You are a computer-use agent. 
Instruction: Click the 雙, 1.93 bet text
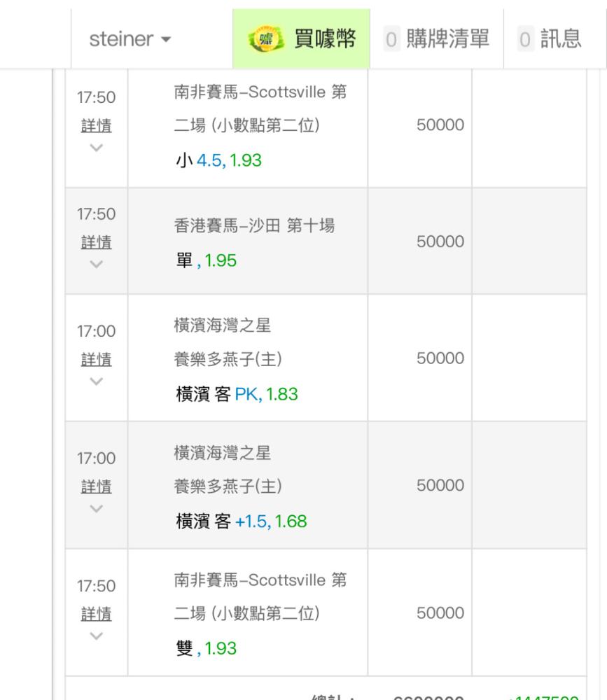[x=205, y=649]
